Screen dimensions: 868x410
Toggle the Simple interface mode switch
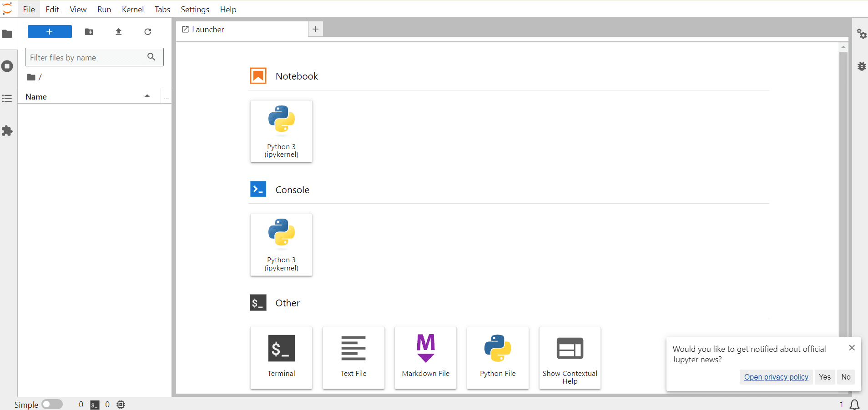(51, 404)
